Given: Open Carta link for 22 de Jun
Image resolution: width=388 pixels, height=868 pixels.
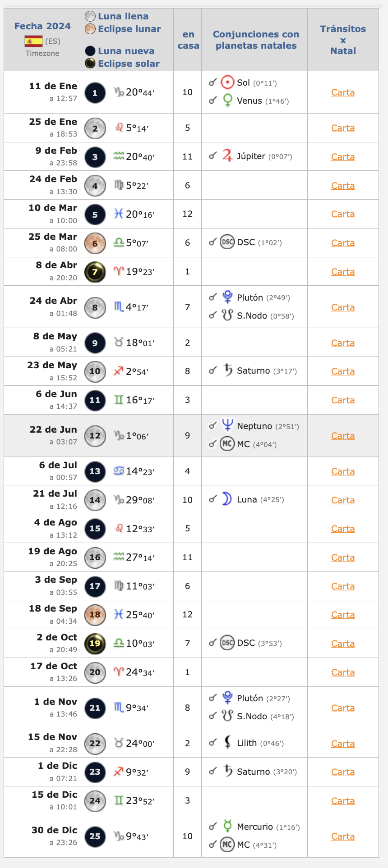Looking at the screenshot, I should coord(343,436).
